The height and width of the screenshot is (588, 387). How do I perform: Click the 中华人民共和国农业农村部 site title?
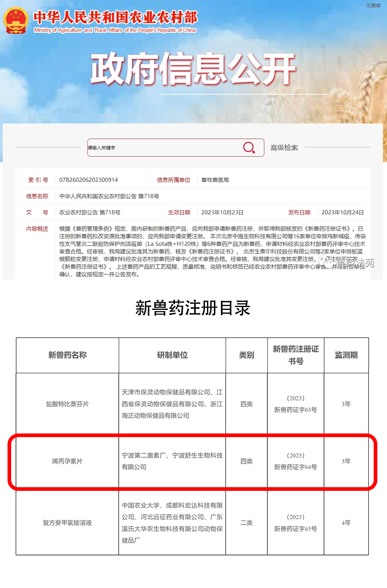point(115,17)
